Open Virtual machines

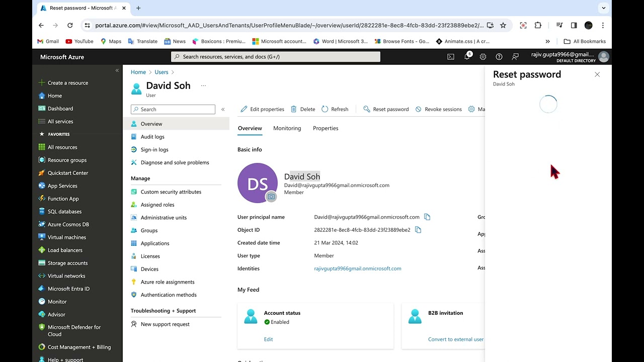(x=66, y=237)
